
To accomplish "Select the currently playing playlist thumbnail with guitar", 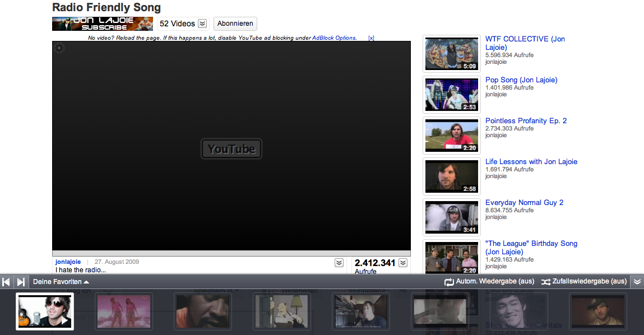I will 45,311.
